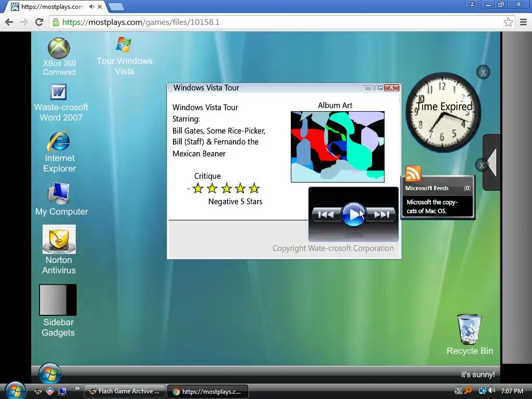Reload the mostplays page
Viewport: 532px width, 399px height.
click(39, 22)
